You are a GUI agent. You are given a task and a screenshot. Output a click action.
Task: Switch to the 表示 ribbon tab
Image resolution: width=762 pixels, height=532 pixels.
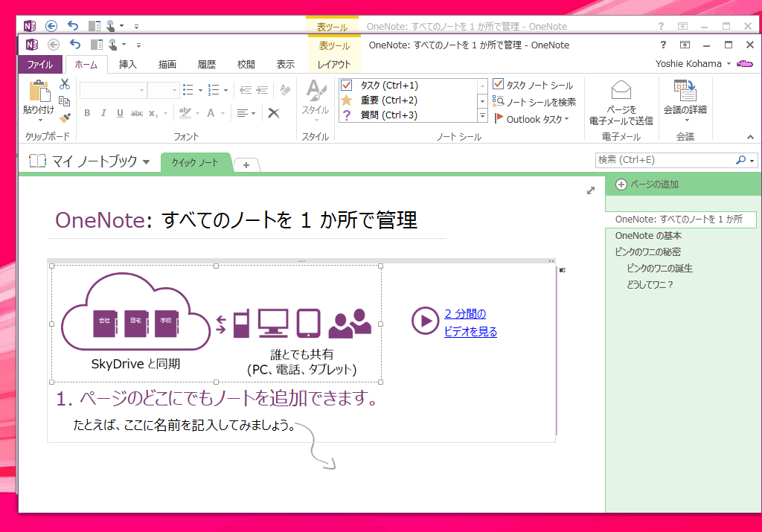point(285,65)
